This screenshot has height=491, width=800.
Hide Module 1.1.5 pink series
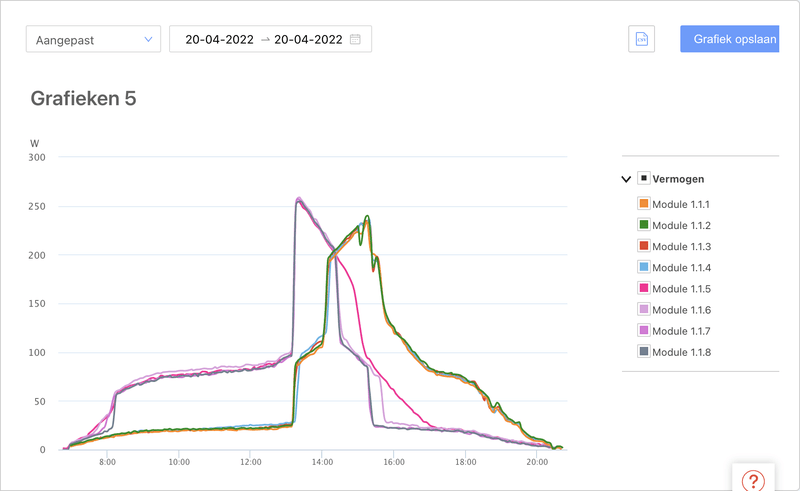[644, 288]
